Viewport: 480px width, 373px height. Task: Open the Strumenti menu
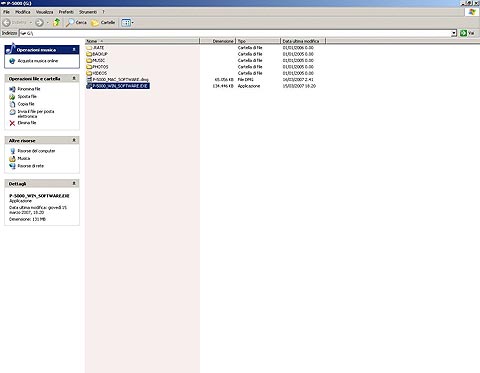point(88,12)
